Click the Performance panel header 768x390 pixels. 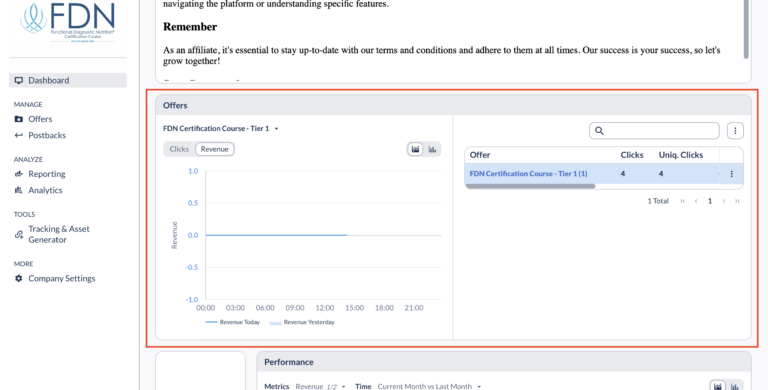[x=504, y=362]
